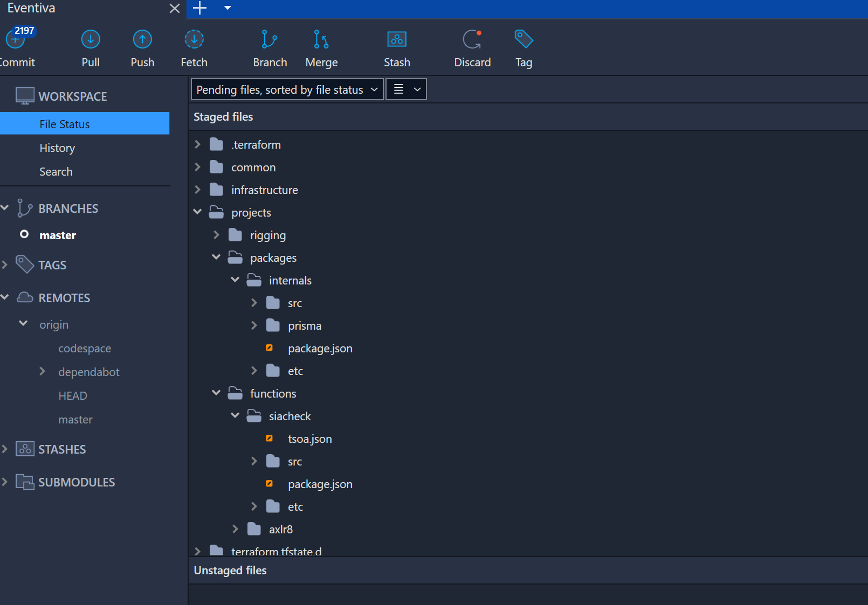
Task: Expand the TAGS section
Action: coord(5,265)
